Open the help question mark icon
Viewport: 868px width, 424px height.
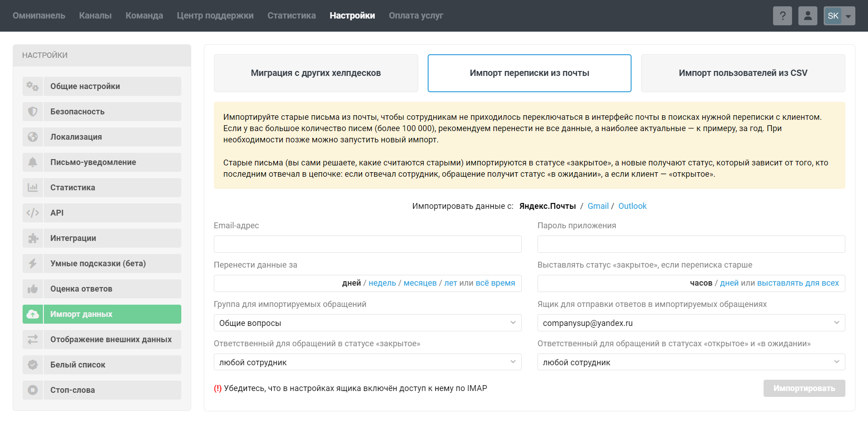point(782,16)
